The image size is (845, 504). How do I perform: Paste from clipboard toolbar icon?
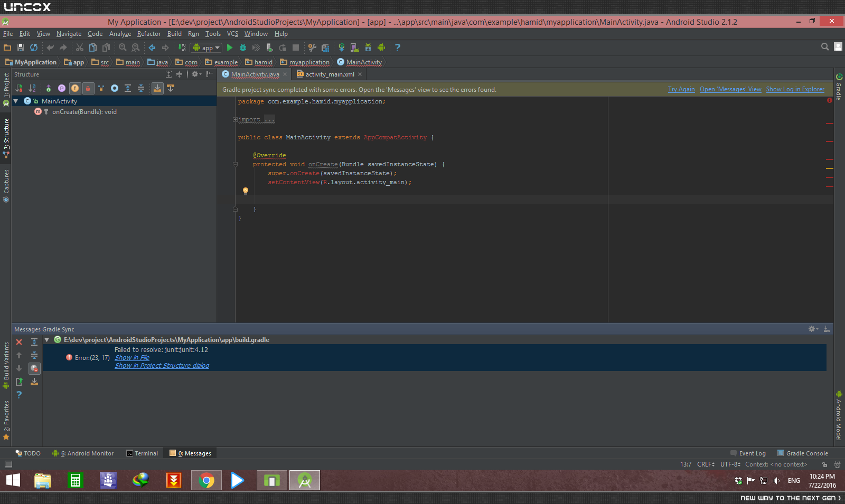(106, 47)
